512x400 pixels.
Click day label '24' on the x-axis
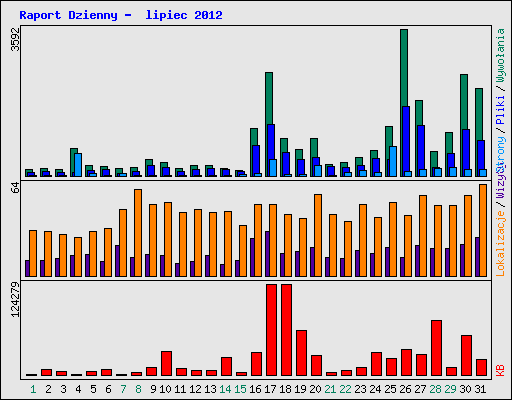click(375, 389)
